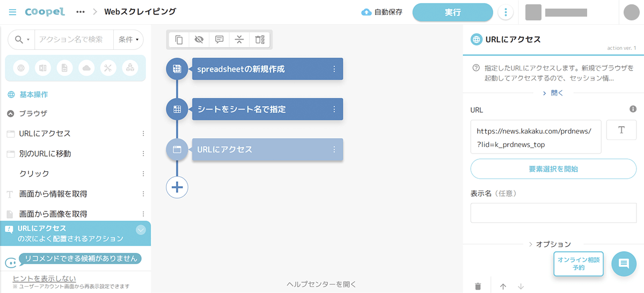
Task: Open the hamburger menu
Action: 13,12
